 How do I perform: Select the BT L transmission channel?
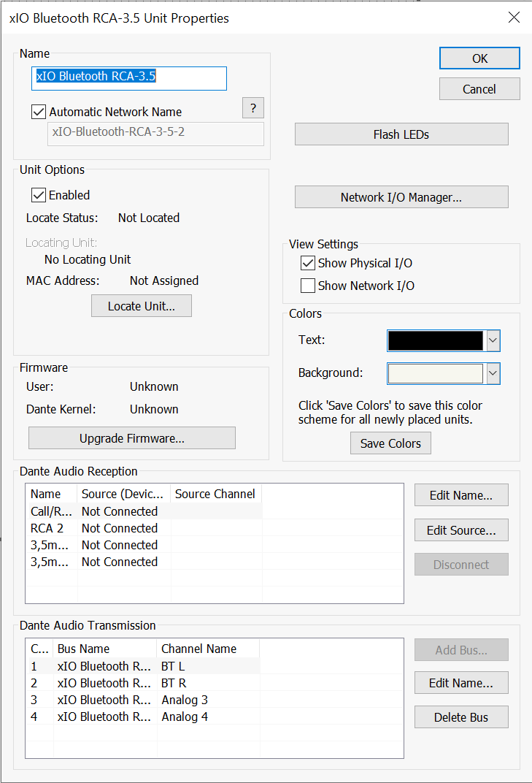(x=173, y=666)
